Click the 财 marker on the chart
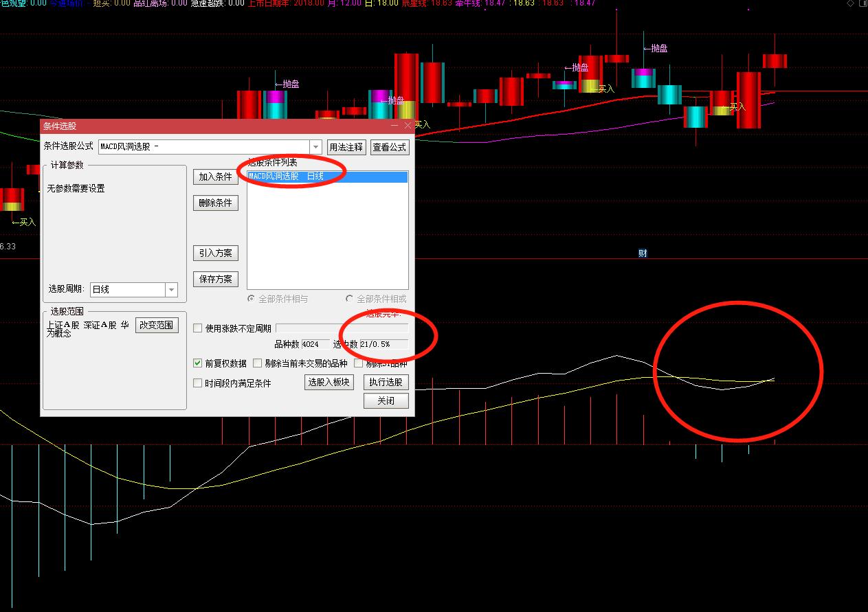The height and width of the screenshot is (612, 868). [x=643, y=253]
